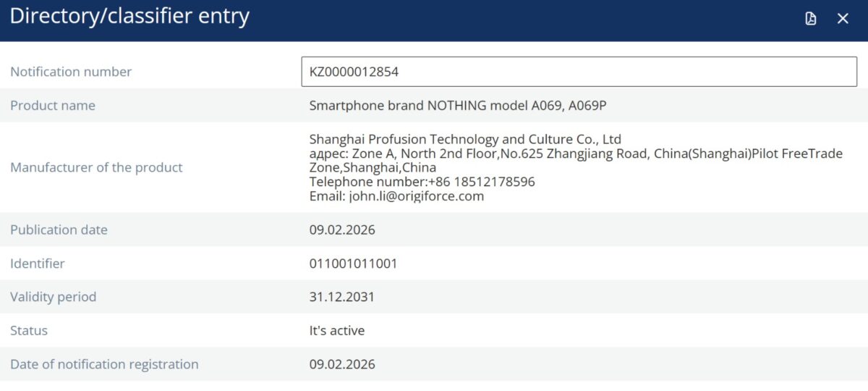868x391 pixels.
Task: Select the Product name label
Action: point(53,106)
